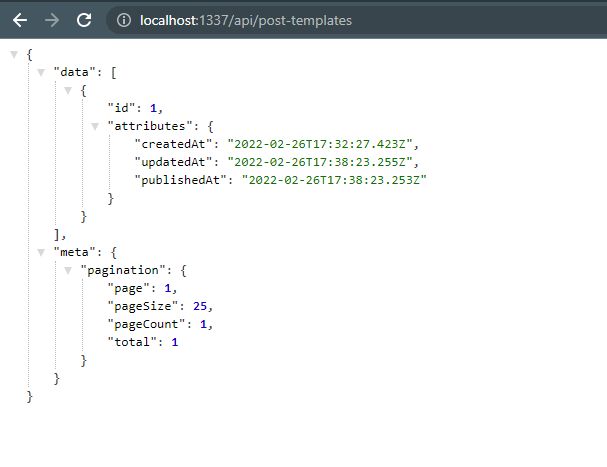Go forward with the browser forward arrow
Viewport: 607px width, 467px height.
tap(52, 20)
